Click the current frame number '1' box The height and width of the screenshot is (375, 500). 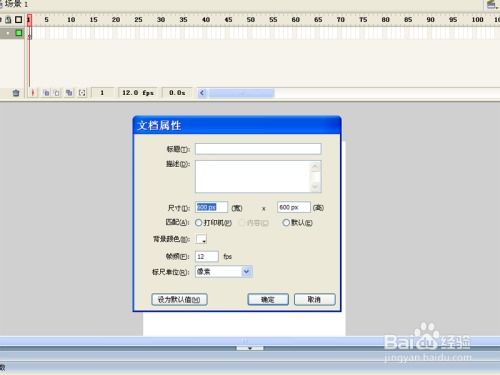(x=102, y=93)
